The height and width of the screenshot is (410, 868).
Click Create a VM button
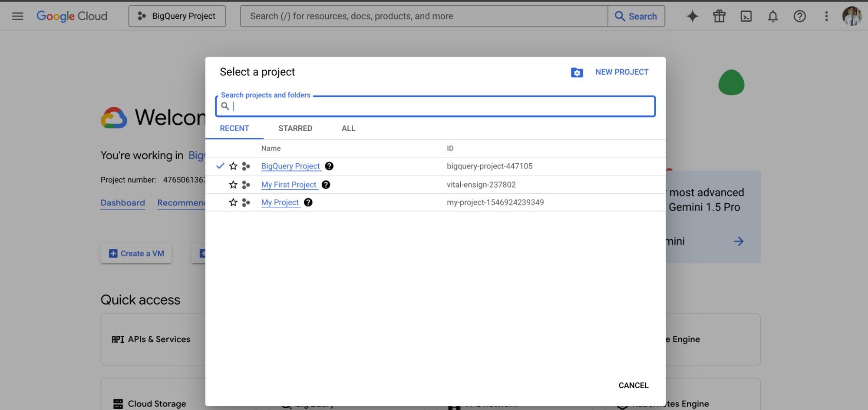pos(136,254)
